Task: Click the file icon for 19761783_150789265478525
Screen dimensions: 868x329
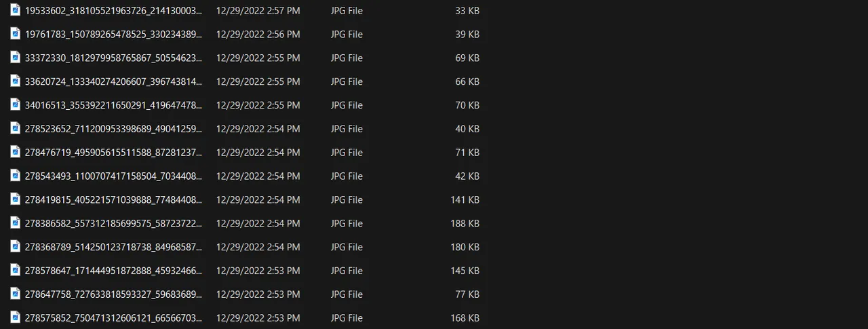Action: click(x=15, y=34)
